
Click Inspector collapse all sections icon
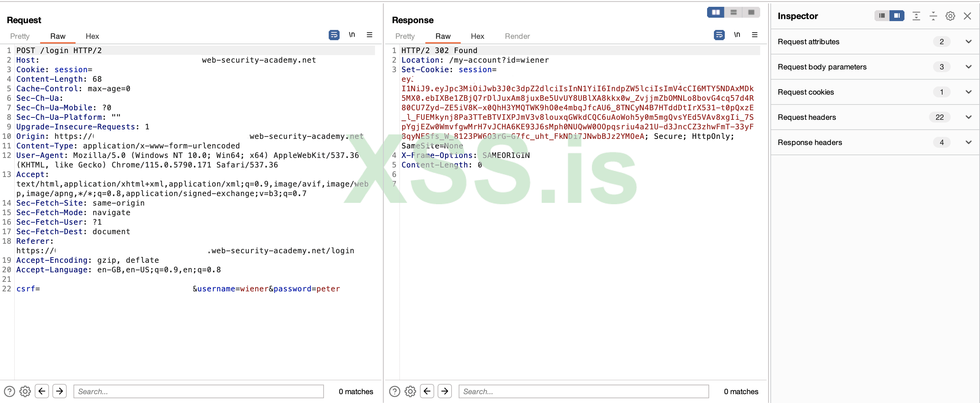point(933,16)
